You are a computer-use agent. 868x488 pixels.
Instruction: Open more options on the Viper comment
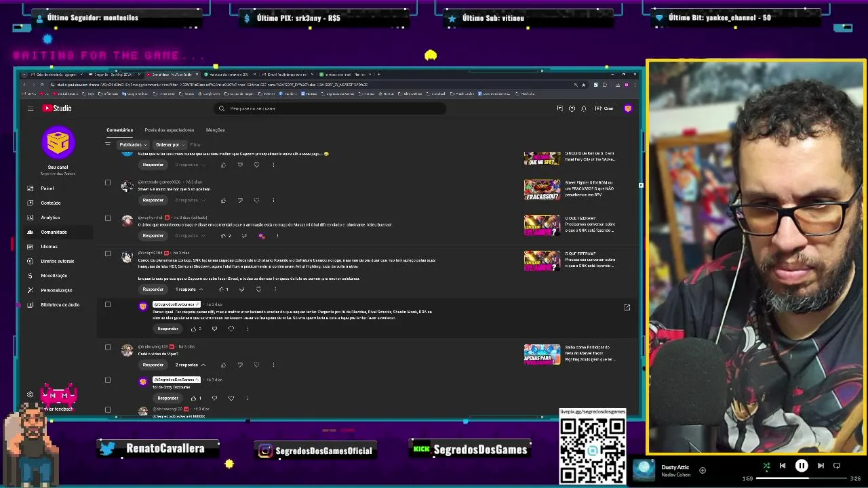[273, 365]
